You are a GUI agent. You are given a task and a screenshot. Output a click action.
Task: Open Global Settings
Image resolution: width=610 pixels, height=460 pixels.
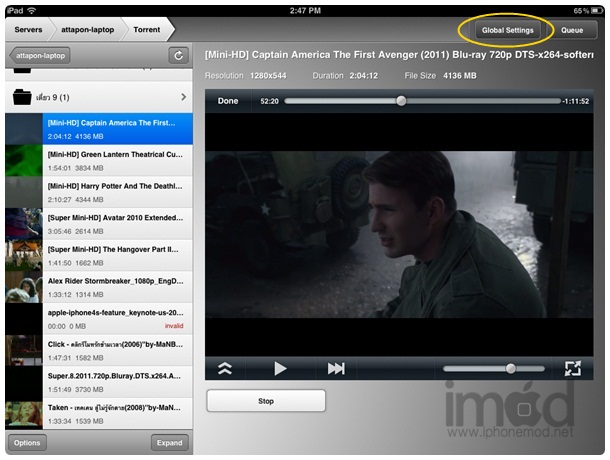[506, 30]
